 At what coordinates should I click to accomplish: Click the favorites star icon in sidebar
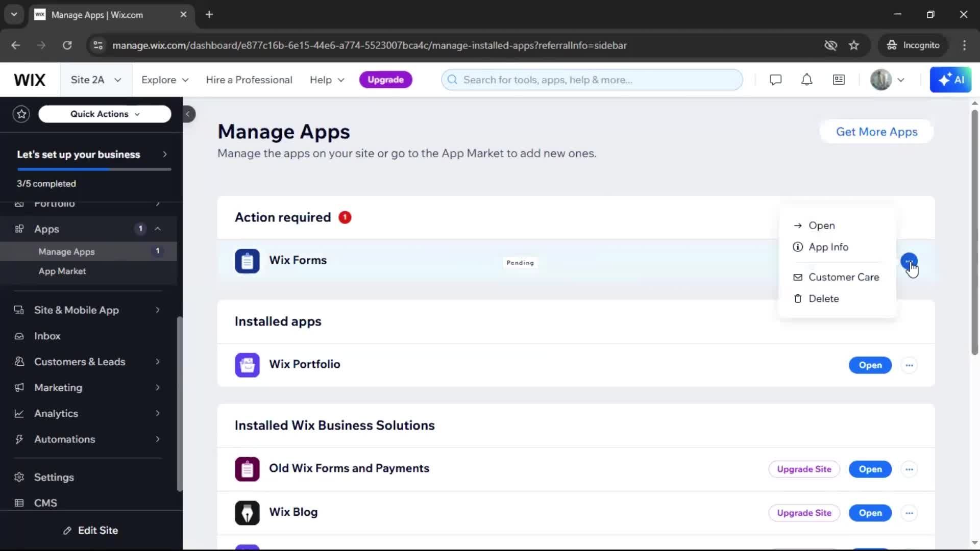(21, 114)
